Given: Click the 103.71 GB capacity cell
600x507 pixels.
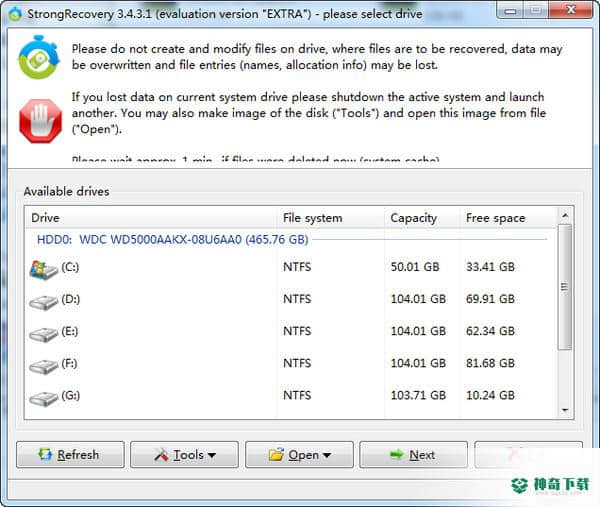Looking at the screenshot, I should click(x=418, y=395).
